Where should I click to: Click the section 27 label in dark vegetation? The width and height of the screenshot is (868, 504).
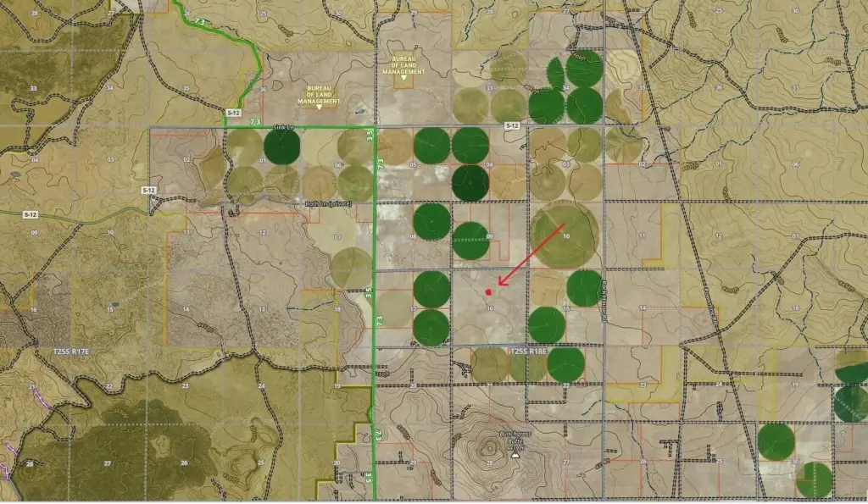coord(108,462)
